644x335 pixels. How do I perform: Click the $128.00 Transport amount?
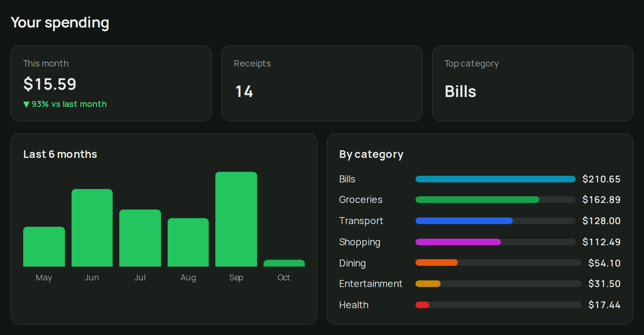coord(601,221)
